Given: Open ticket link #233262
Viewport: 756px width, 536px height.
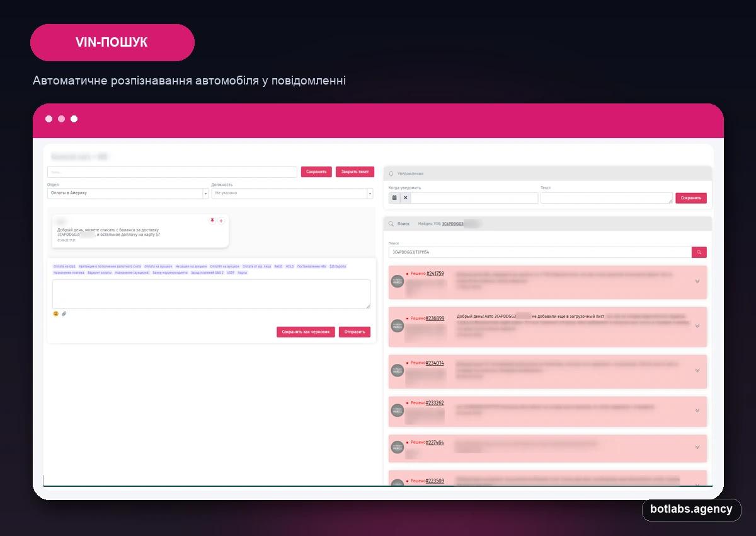Looking at the screenshot, I should [x=435, y=403].
